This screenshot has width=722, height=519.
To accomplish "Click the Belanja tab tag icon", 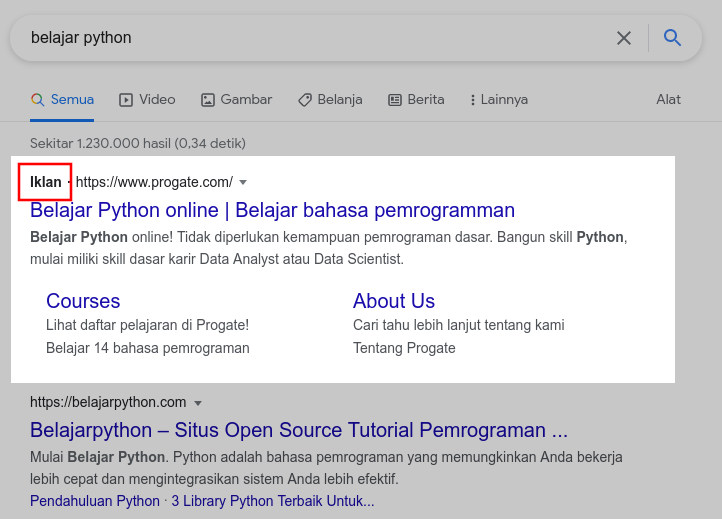I will click(x=305, y=100).
